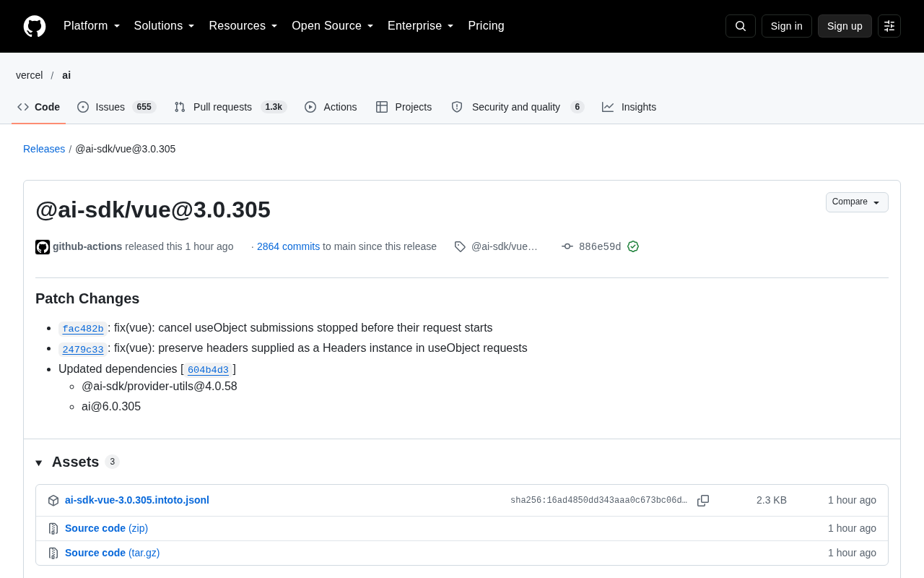
Task: Open commit 604b4d3 link
Action: pyautogui.click(x=208, y=370)
